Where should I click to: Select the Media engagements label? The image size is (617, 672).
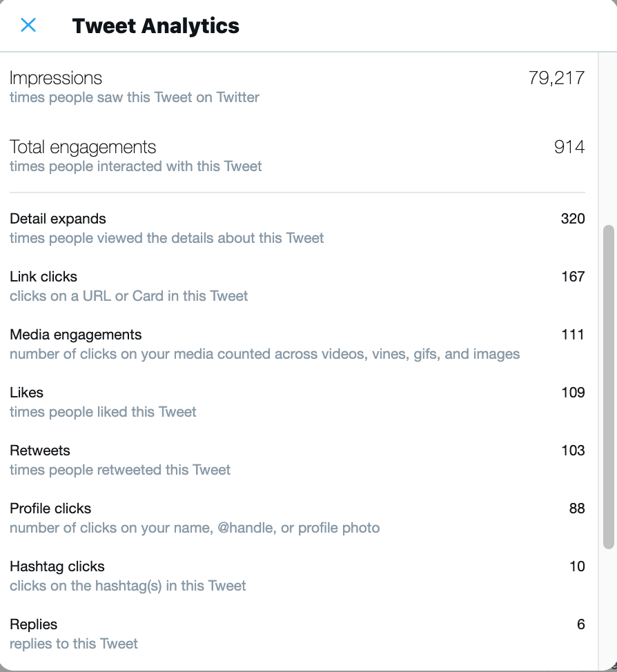pyautogui.click(x=76, y=335)
